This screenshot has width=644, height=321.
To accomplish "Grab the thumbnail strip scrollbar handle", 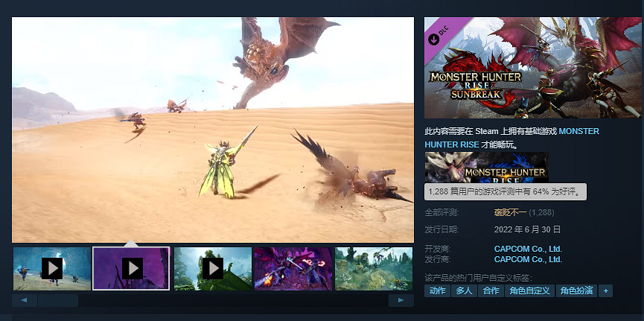I will (x=58, y=300).
